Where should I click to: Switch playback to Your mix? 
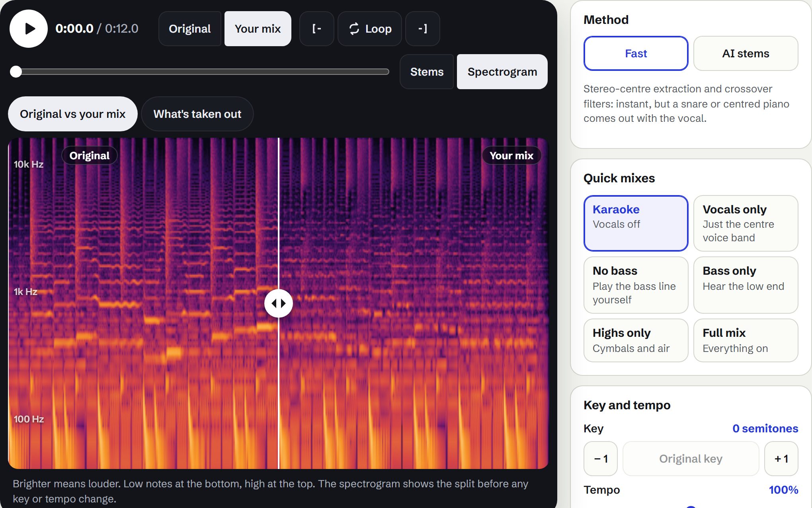coord(258,29)
